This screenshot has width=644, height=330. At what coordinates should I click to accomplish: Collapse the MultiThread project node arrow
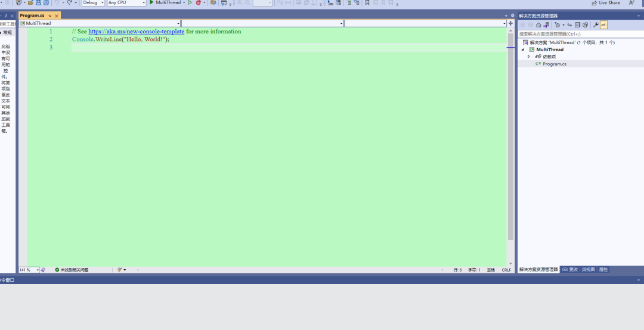[523, 49]
